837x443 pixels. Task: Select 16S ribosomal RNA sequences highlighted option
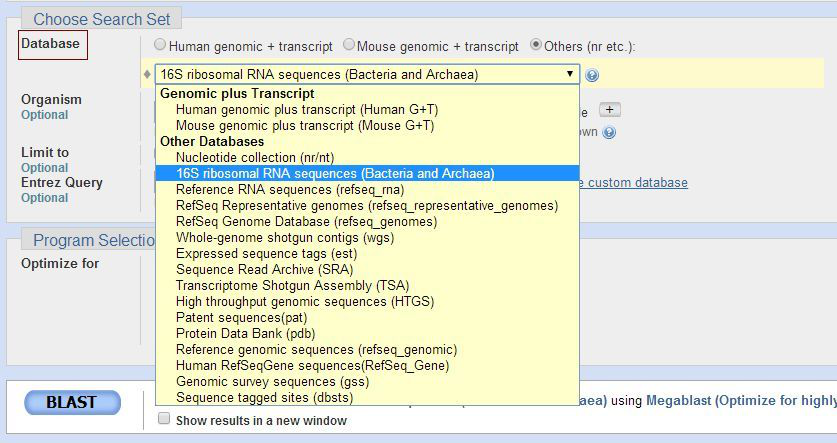coord(367,173)
